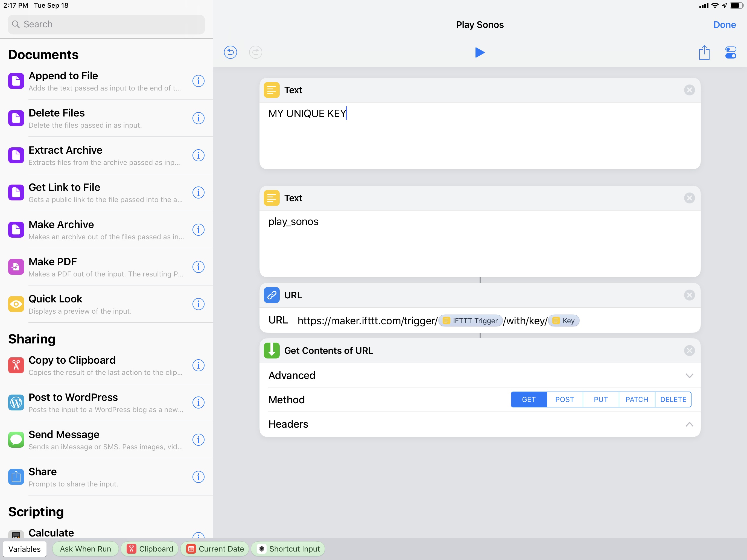Tap the Get Link to File icon
The width and height of the screenshot is (747, 560).
[x=16, y=192]
